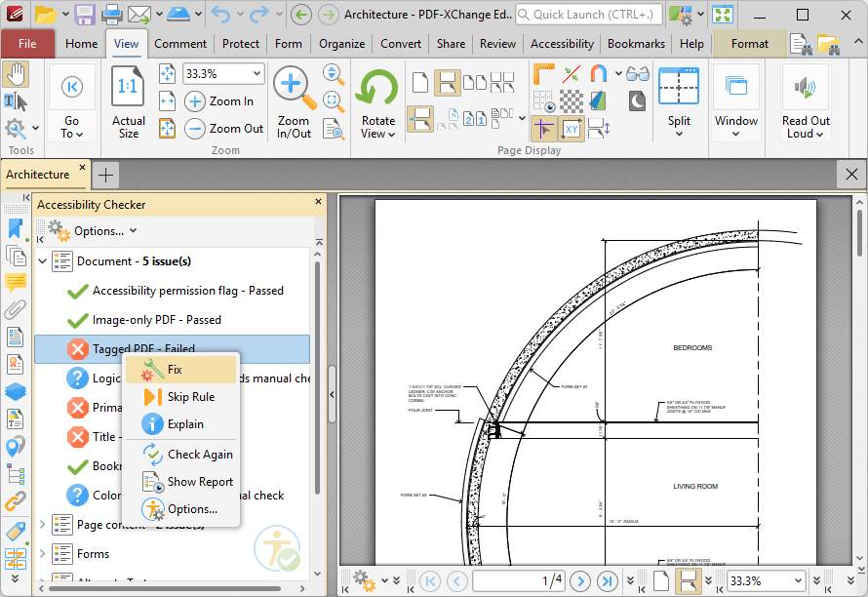Click the Fit Width icon in Zoom group
The width and height of the screenshot is (868, 597).
pyautogui.click(x=167, y=101)
